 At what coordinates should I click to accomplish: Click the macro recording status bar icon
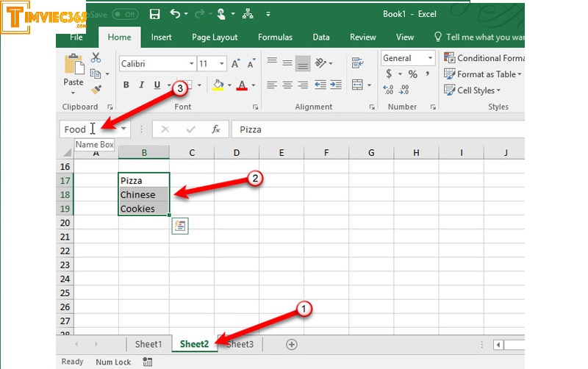click(x=148, y=362)
